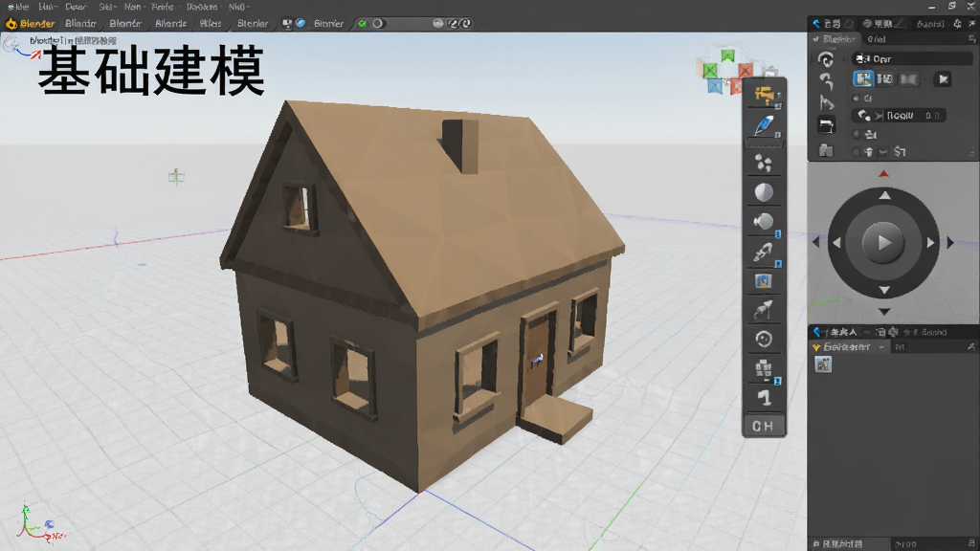Open the "Opr" dropdown field

click(912, 58)
